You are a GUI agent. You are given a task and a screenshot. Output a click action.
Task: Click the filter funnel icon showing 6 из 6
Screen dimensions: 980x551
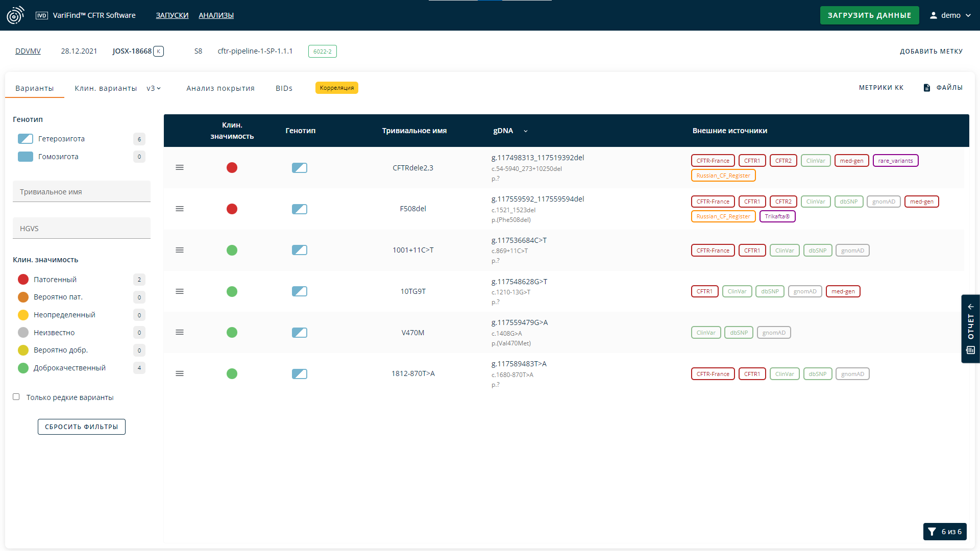(932, 532)
